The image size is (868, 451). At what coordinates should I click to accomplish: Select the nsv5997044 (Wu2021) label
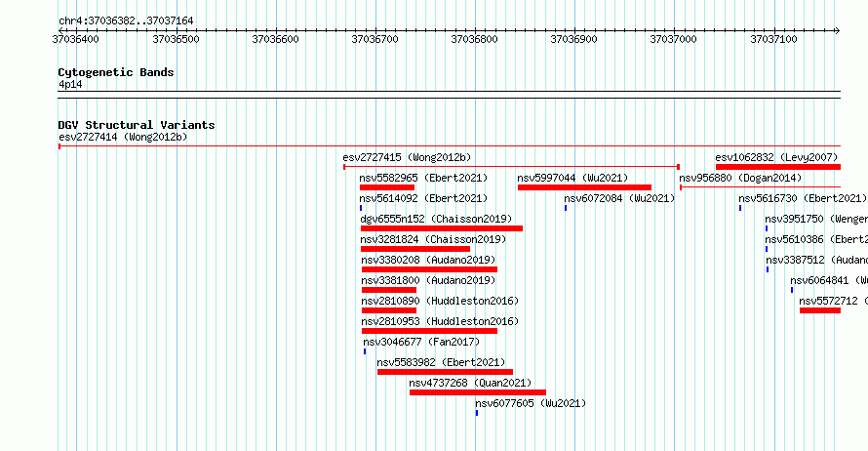[572, 178]
